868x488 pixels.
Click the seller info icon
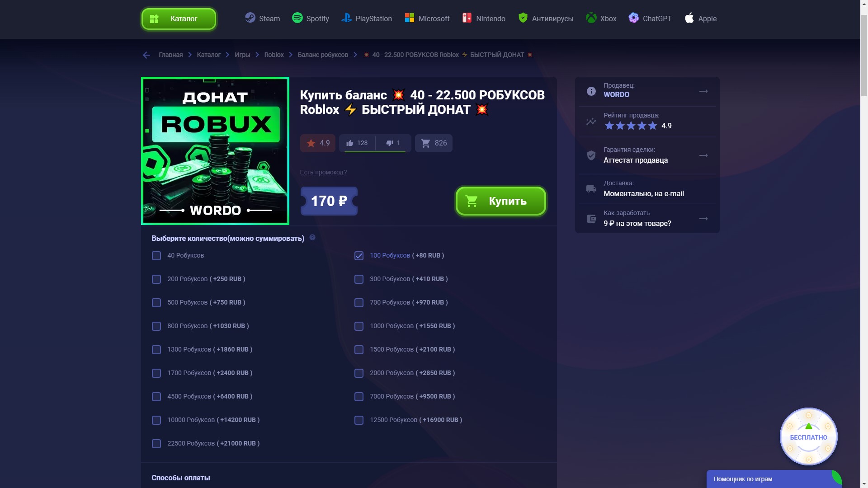[591, 91]
